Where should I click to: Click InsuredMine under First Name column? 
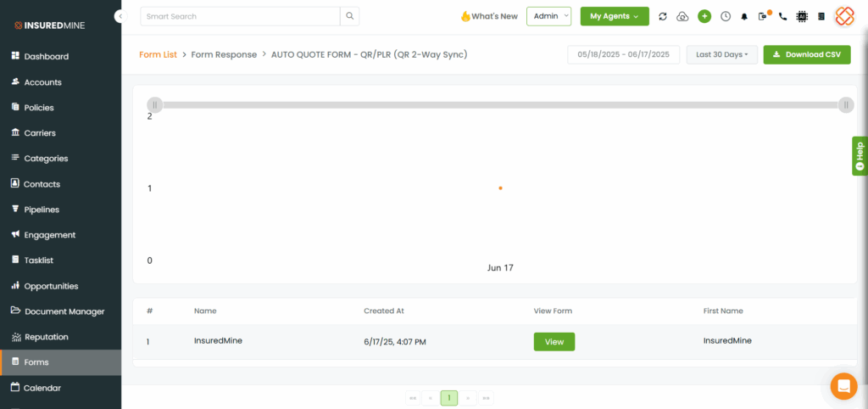[x=727, y=341]
